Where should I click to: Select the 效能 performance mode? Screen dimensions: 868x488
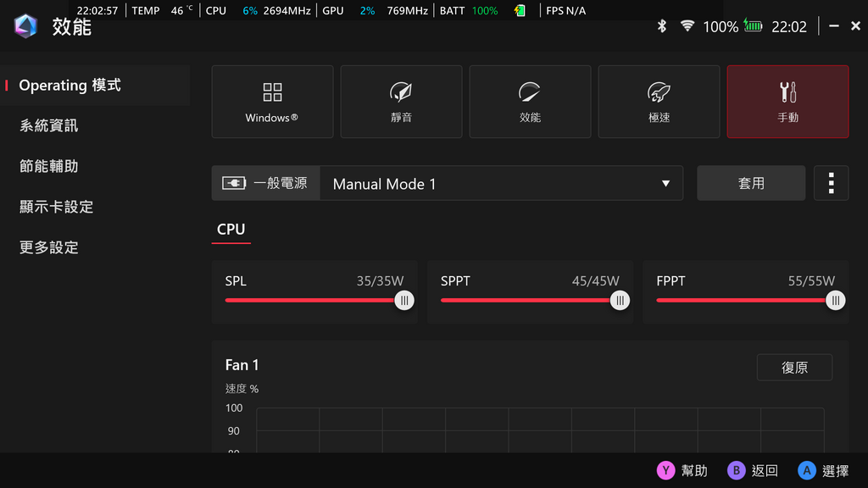pos(530,102)
